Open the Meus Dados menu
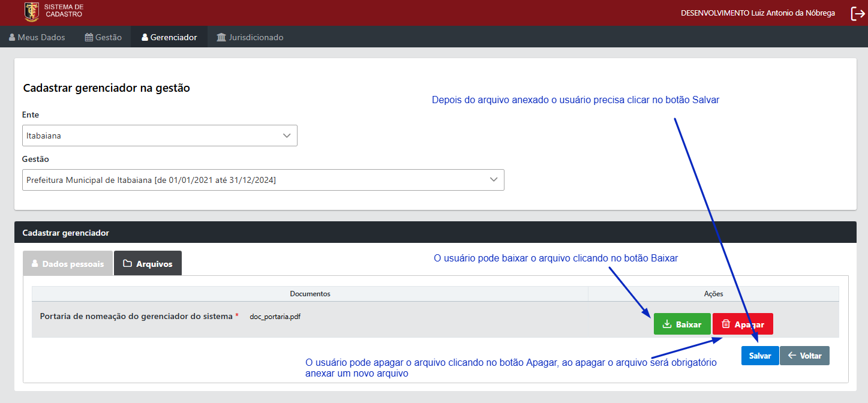Image resolution: width=868 pixels, height=403 pixels. click(37, 37)
